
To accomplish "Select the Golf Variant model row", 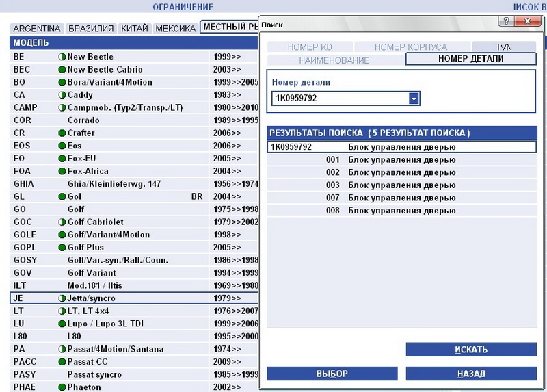I will point(134,272).
